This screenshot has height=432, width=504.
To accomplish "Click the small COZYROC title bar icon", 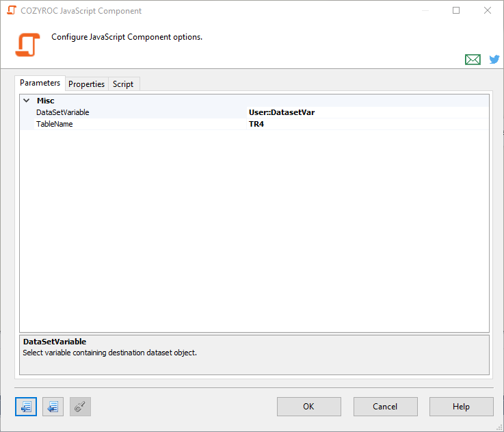I will (12, 10).
